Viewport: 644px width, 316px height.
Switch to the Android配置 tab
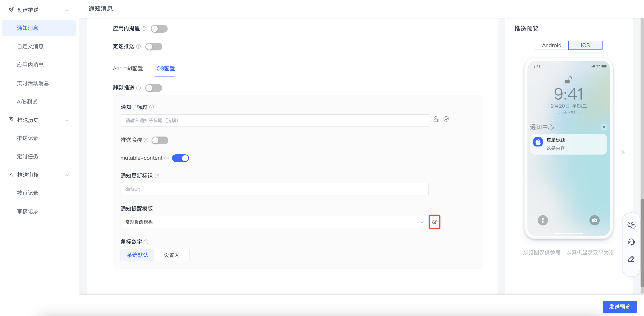coord(128,68)
